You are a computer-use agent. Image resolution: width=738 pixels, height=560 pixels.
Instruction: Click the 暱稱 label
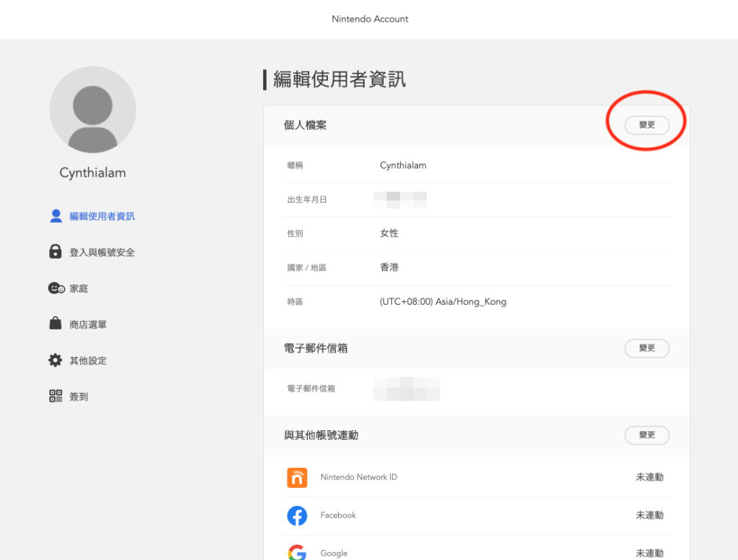(x=295, y=165)
